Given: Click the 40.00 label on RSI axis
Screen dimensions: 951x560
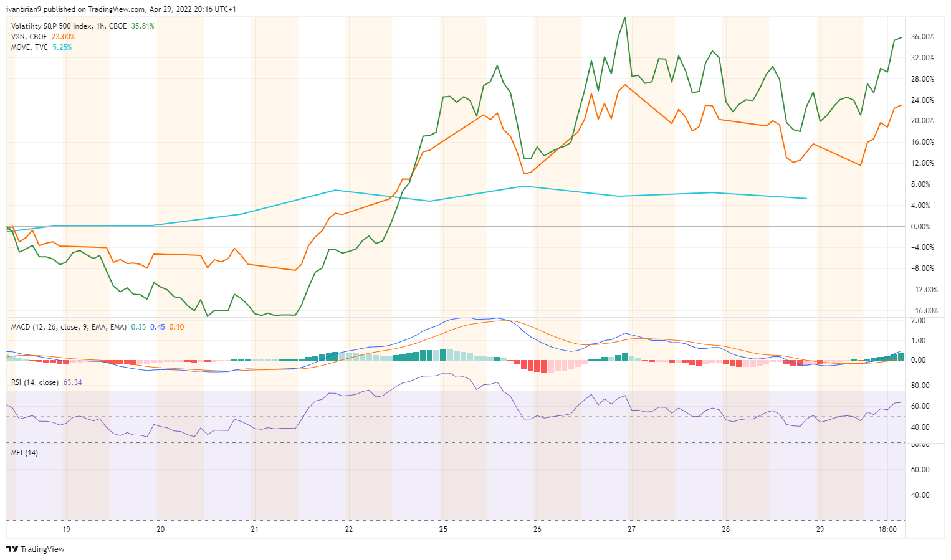Looking at the screenshot, I should point(920,427).
